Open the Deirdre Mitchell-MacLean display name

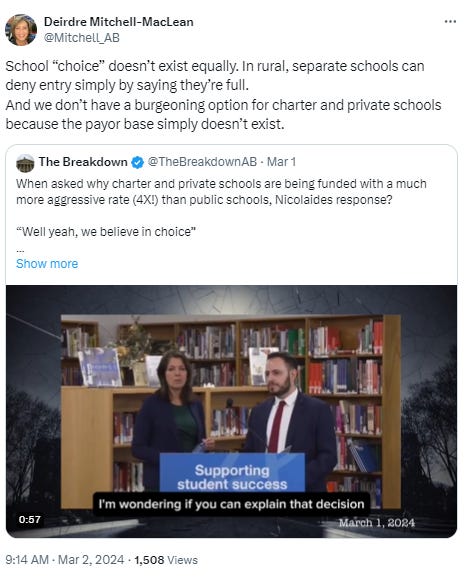pos(119,22)
